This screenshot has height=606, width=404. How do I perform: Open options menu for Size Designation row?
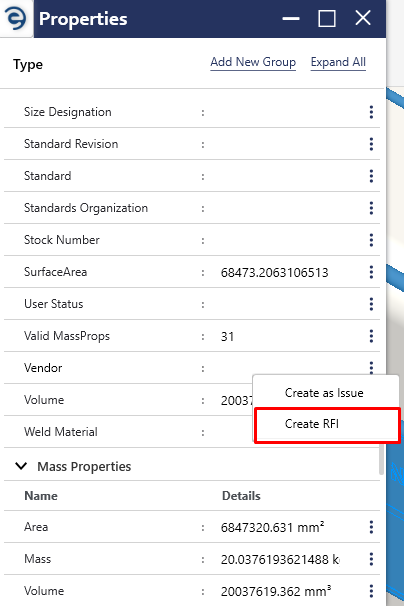pyautogui.click(x=371, y=112)
